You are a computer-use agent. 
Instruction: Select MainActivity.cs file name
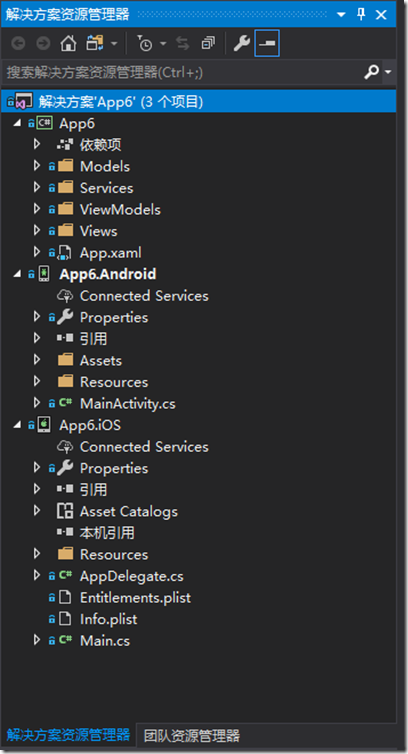pos(128,404)
